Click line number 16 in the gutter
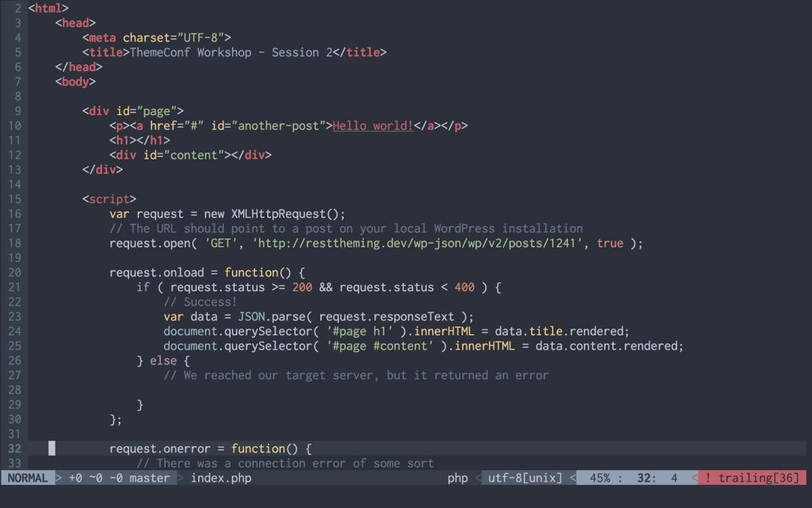Screen dimensions: 812x508 click(x=14, y=213)
